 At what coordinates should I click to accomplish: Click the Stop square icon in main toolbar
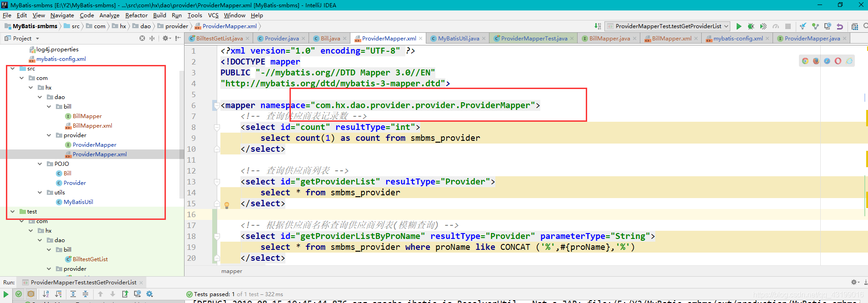point(788,26)
